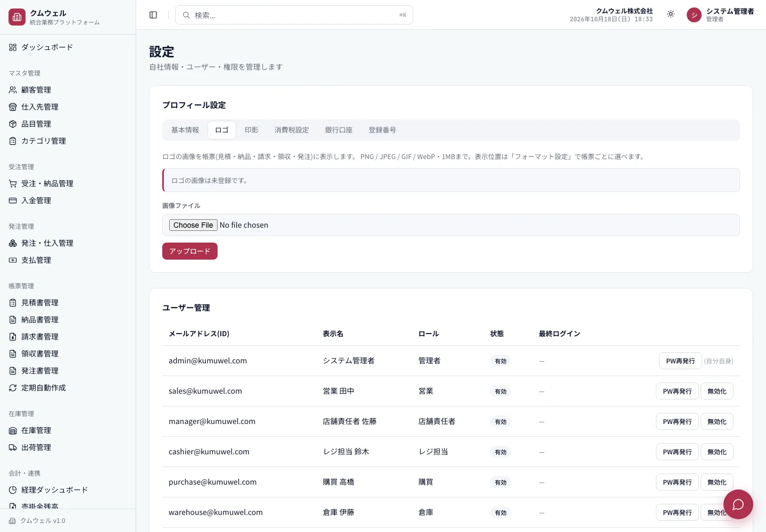The image size is (766, 532).
Task: Click PW再発行 for admin@kumuwel.com
Action: (x=680, y=361)
